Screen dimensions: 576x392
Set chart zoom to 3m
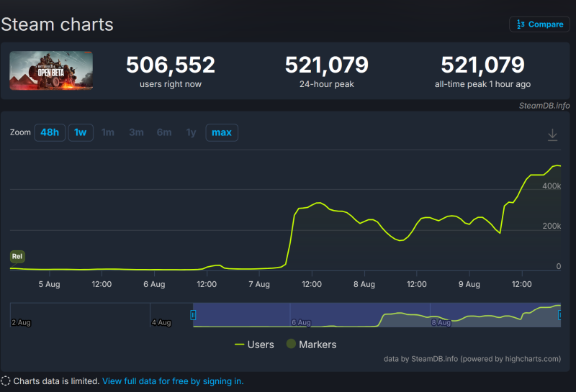click(x=136, y=132)
